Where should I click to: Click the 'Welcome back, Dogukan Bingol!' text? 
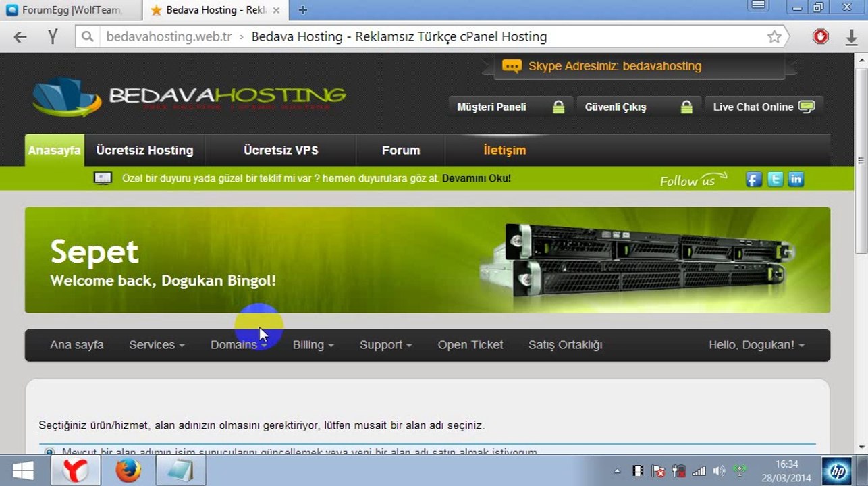(x=163, y=281)
